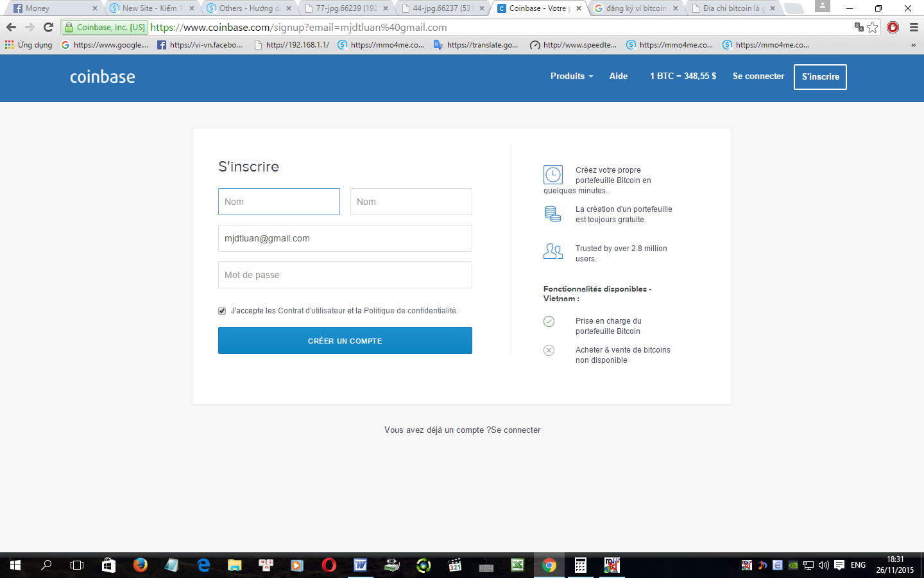Switch to the đăng ký ví bitcoin tab
Image resolution: width=924 pixels, height=578 pixels.
pyautogui.click(x=635, y=8)
